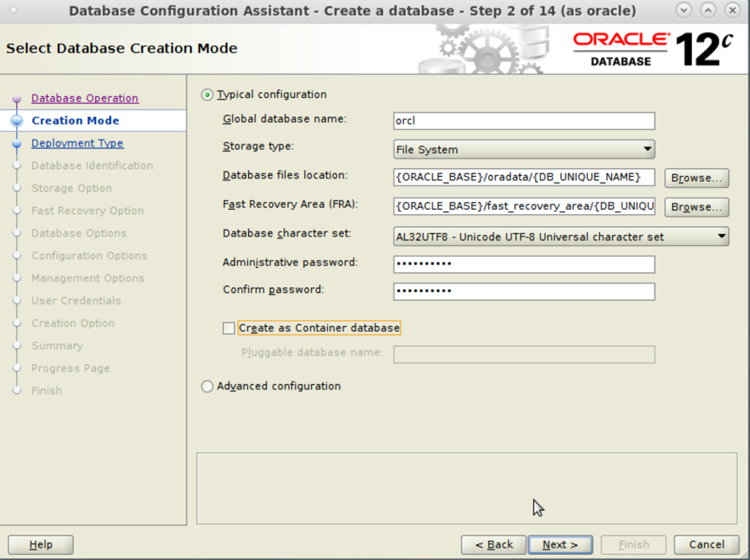Maximize the Database Configuration Assistant window

tap(708, 10)
